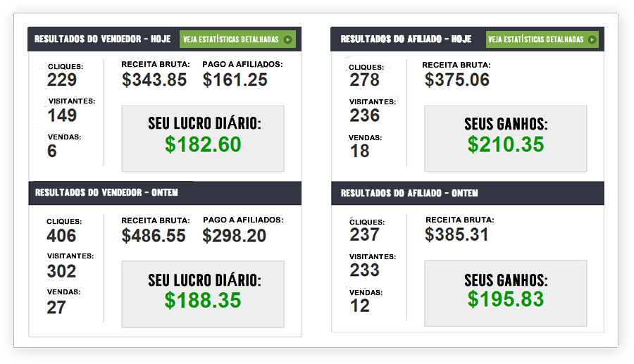Click the $195.83 Seus Ganhos box
634x364 pixels.
[x=505, y=293]
